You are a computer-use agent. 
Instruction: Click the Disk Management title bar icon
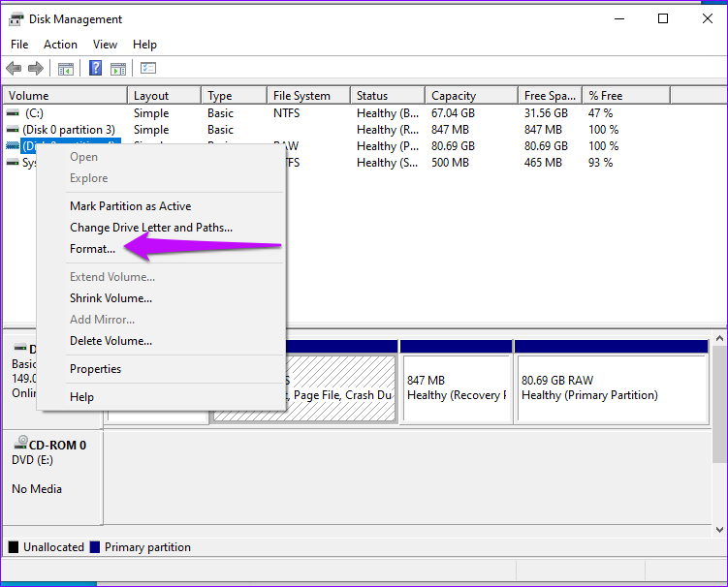point(16,19)
